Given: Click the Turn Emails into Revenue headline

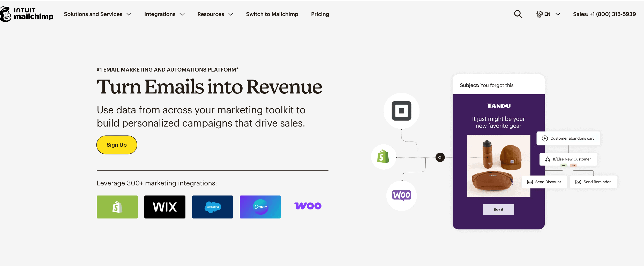Looking at the screenshot, I should pos(209,87).
